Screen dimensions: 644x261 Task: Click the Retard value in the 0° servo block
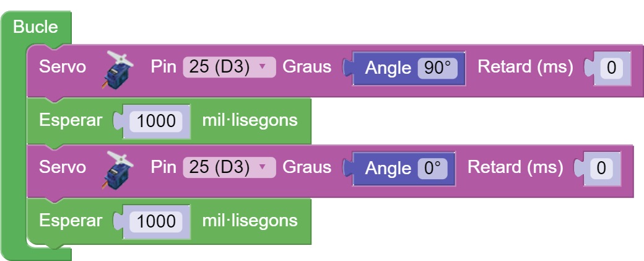[x=601, y=169]
